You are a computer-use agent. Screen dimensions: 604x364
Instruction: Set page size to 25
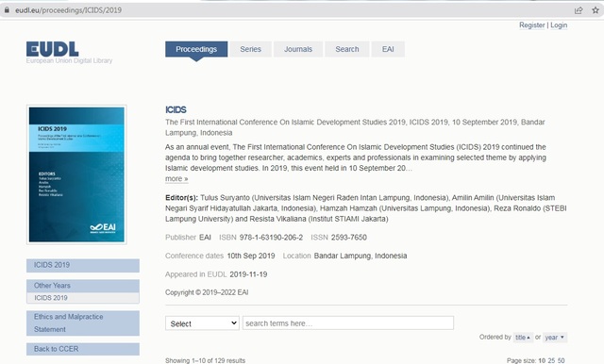551,360
